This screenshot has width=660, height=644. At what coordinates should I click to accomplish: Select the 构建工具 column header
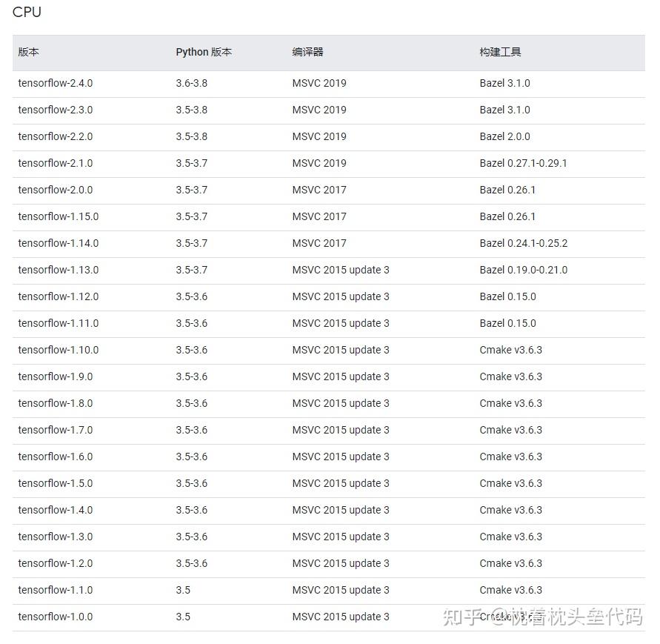[499, 52]
